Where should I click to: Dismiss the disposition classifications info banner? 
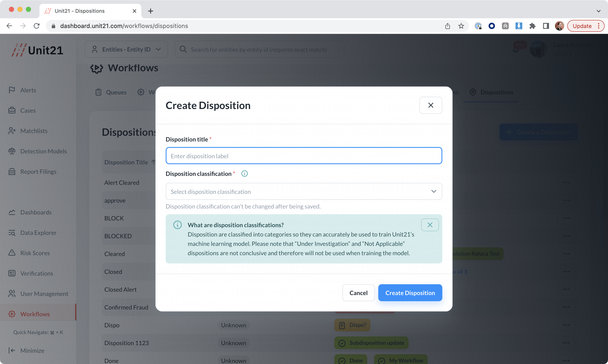pyautogui.click(x=430, y=225)
